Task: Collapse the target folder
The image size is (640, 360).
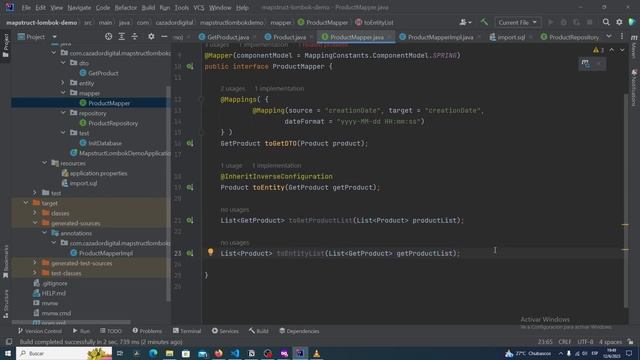Action: pyautogui.click(x=26, y=203)
